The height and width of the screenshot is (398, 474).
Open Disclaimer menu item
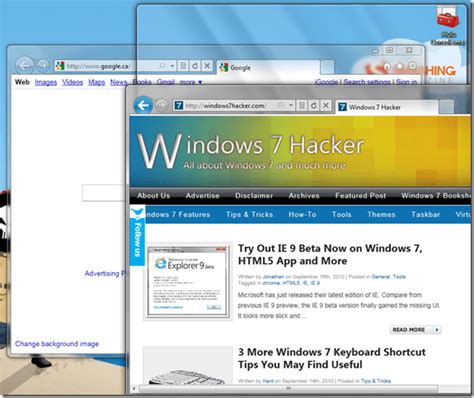[254, 196]
